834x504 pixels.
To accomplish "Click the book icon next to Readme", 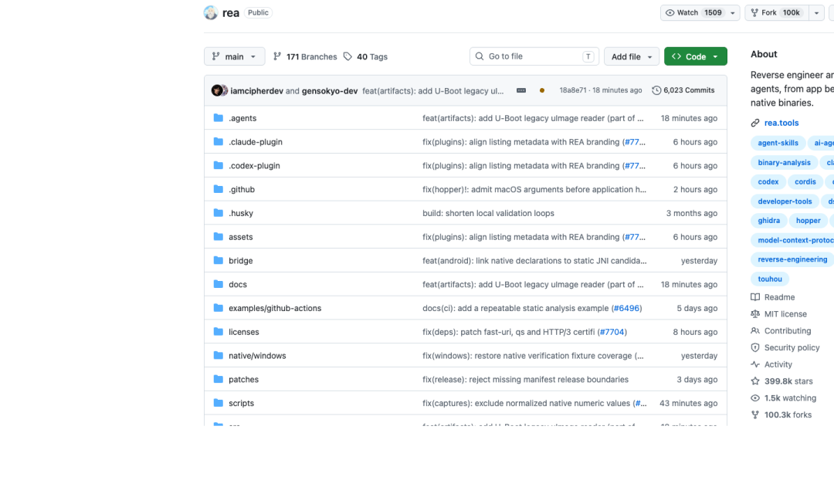I will [x=755, y=297].
